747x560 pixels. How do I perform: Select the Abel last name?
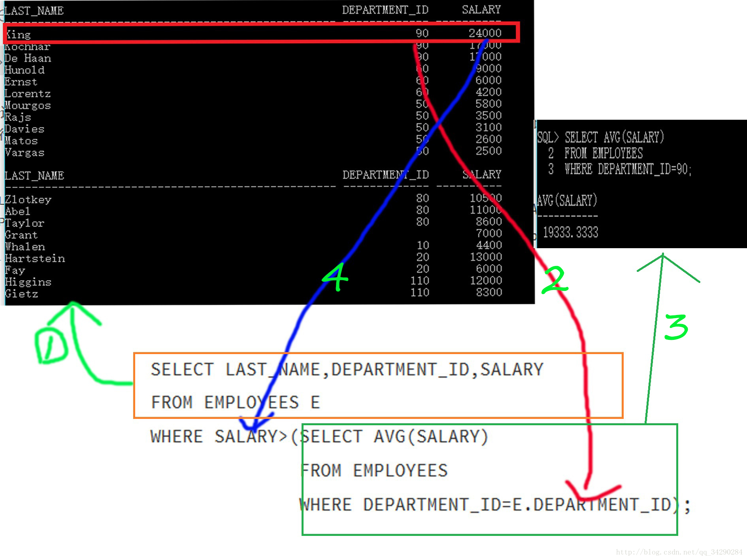(x=18, y=212)
